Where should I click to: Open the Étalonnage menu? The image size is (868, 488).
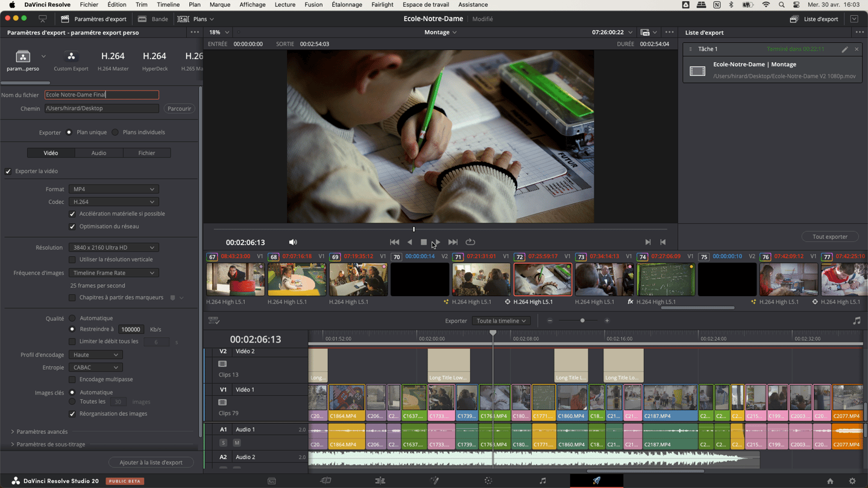[347, 5]
